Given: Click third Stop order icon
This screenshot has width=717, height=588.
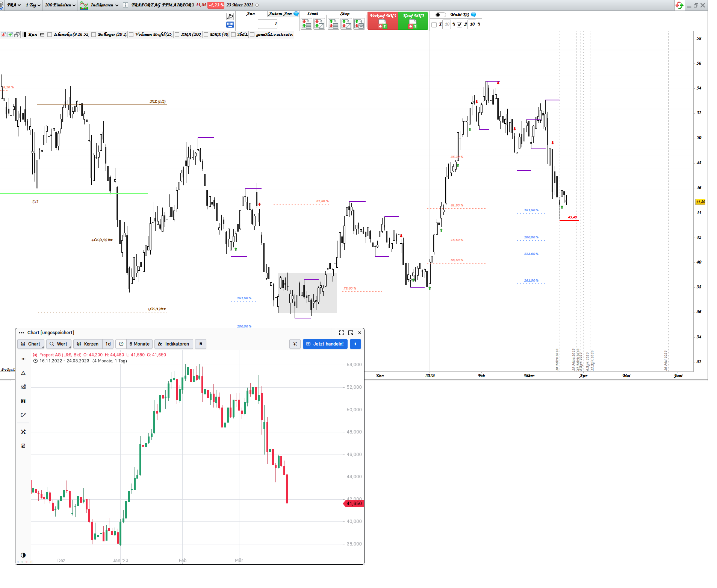Looking at the screenshot, I should coord(359,24).
